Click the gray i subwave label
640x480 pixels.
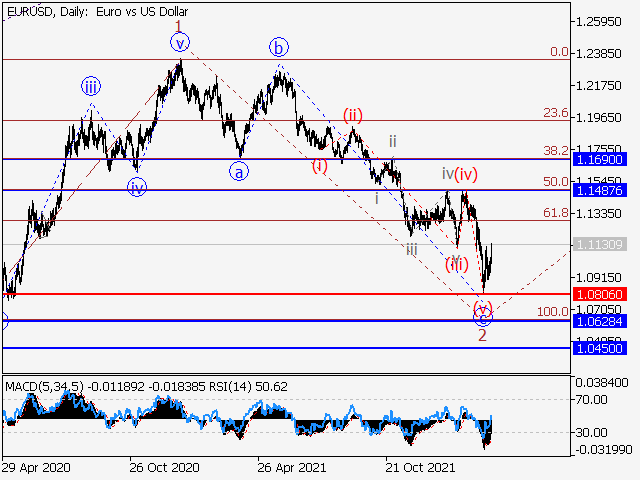pos(377,199)
